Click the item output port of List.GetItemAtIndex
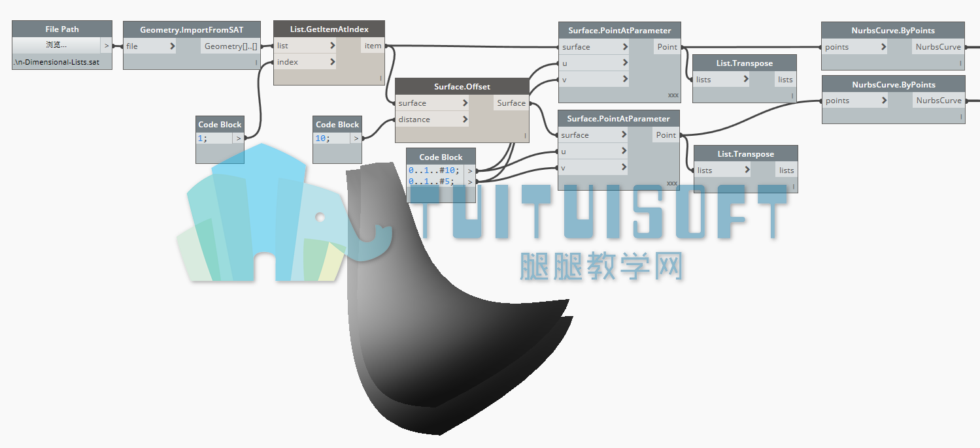 pos(373,46)
